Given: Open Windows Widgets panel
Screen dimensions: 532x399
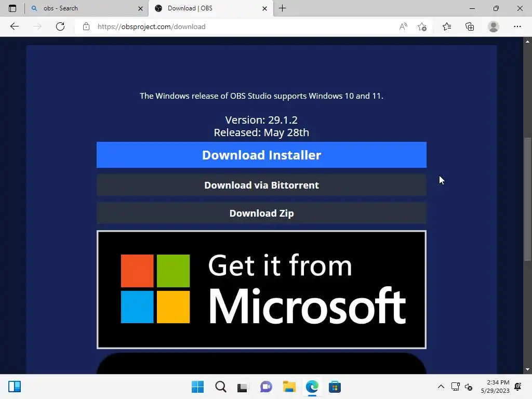Looking at the screenshot, I should point(15,387).
